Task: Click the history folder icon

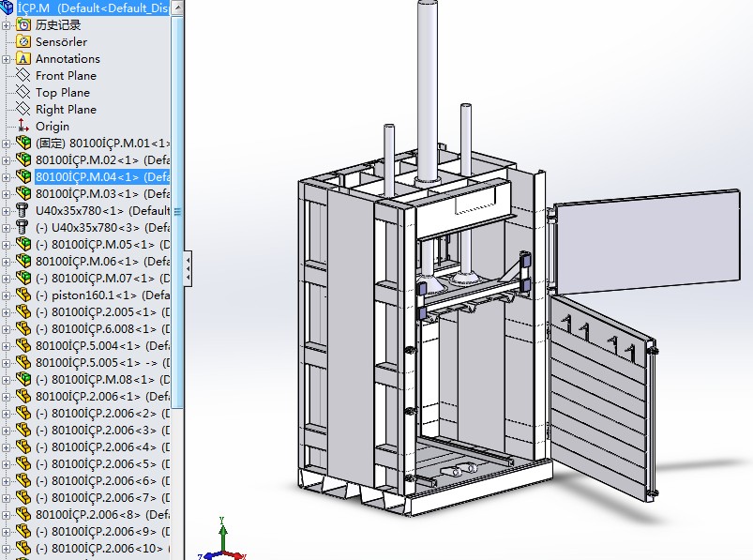Action: [x=23, y=24]
